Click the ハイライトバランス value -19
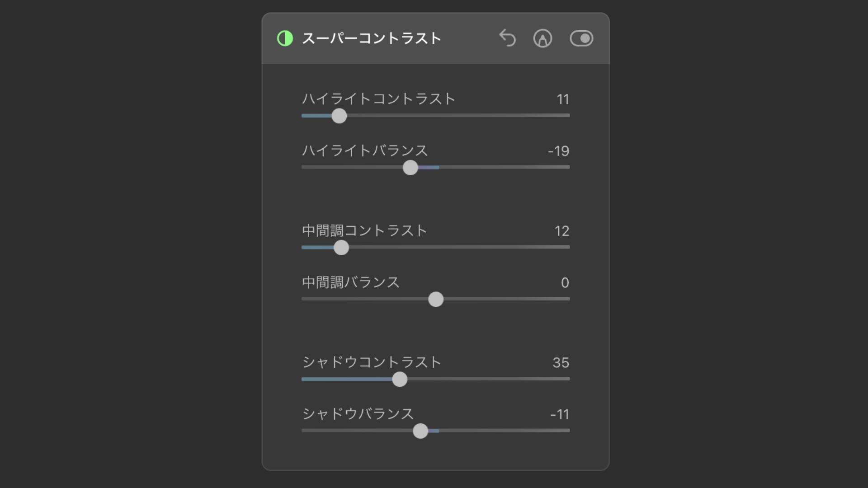 tap(558, 151)
